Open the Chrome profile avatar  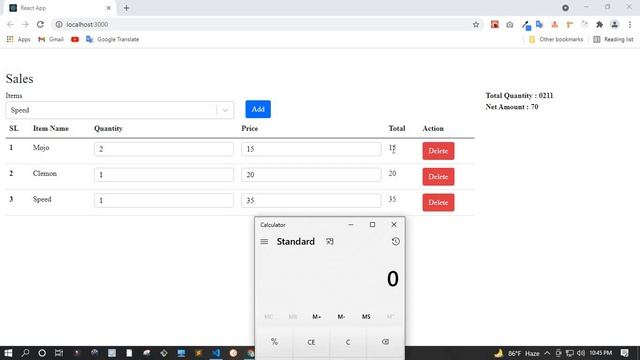point(614,24)
